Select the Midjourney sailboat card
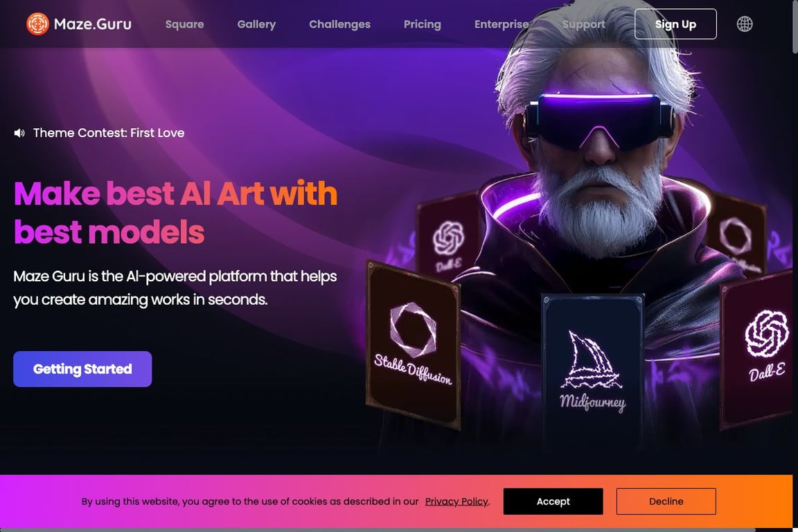 593,370
